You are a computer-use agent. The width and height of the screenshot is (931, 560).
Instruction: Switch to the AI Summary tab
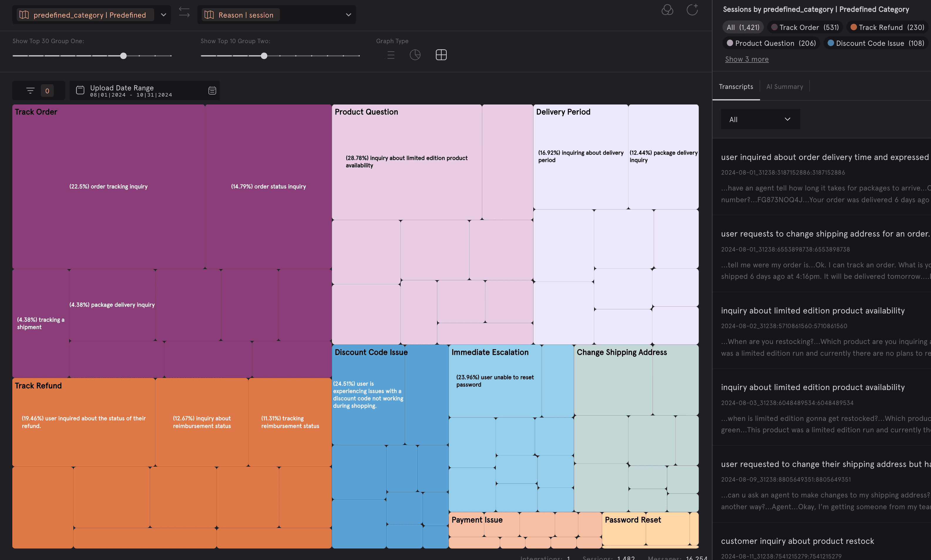[x=784, y=87]
